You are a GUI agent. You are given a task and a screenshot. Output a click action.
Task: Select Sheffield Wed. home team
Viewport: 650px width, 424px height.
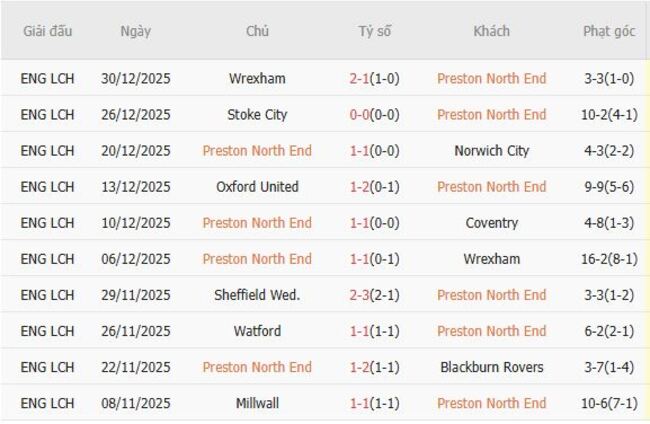257,295
